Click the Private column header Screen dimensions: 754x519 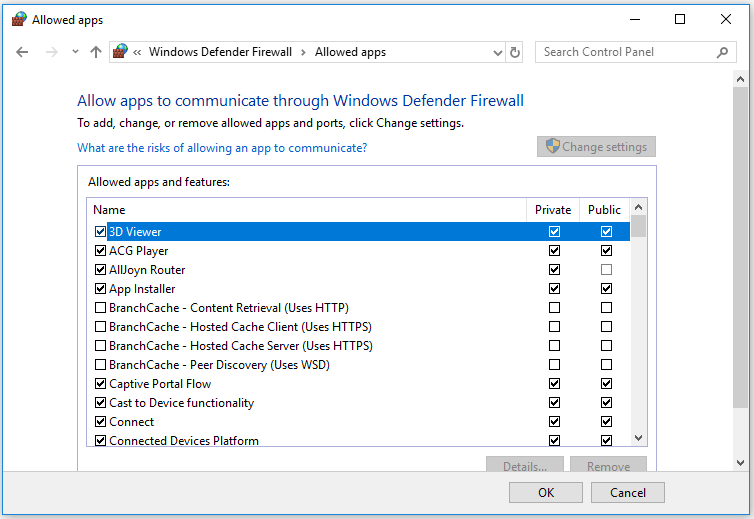point(553,210)
